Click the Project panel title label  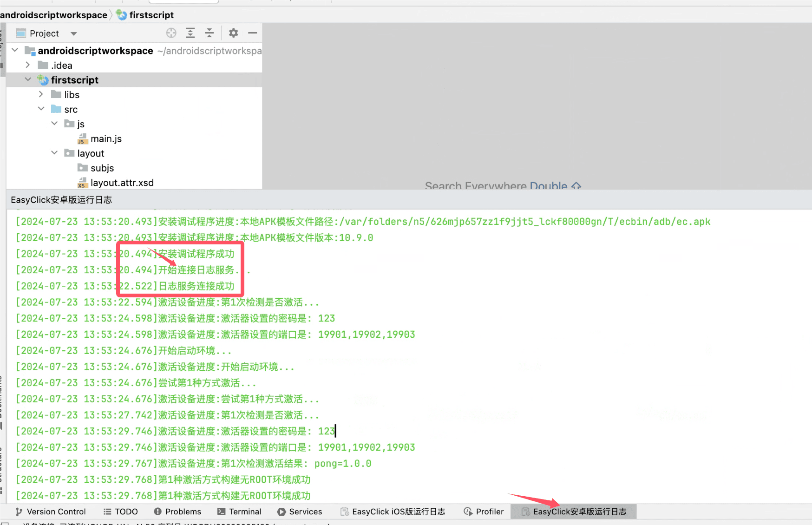click(44, 33)
